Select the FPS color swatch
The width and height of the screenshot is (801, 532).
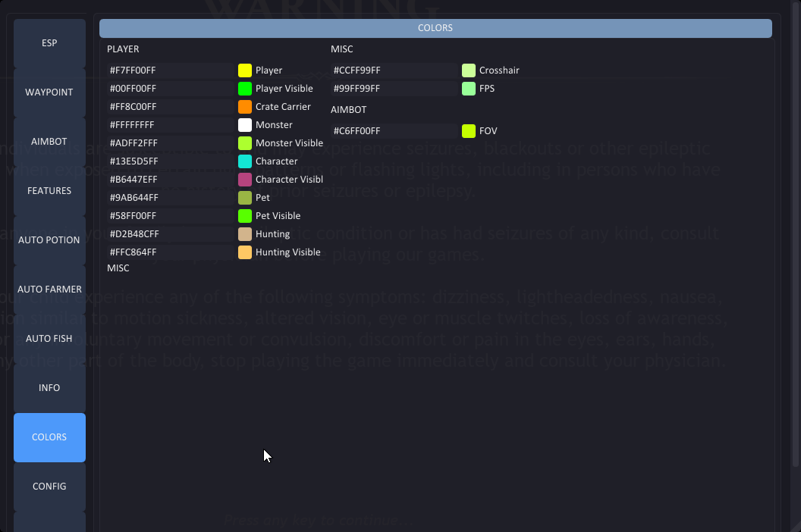pos(469,89)
